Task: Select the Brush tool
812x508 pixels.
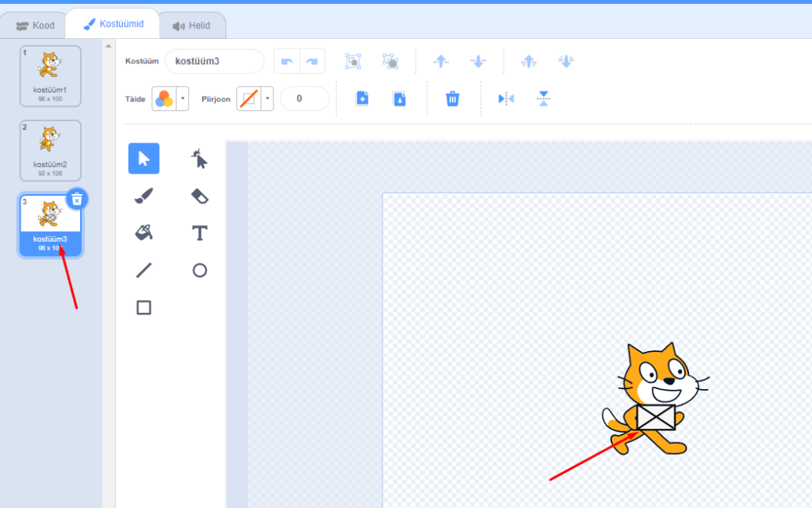Action: pos(144,196)
